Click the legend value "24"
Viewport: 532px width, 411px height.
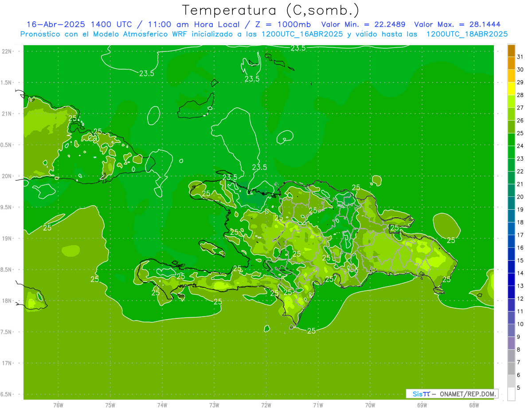tap(520, 146)
